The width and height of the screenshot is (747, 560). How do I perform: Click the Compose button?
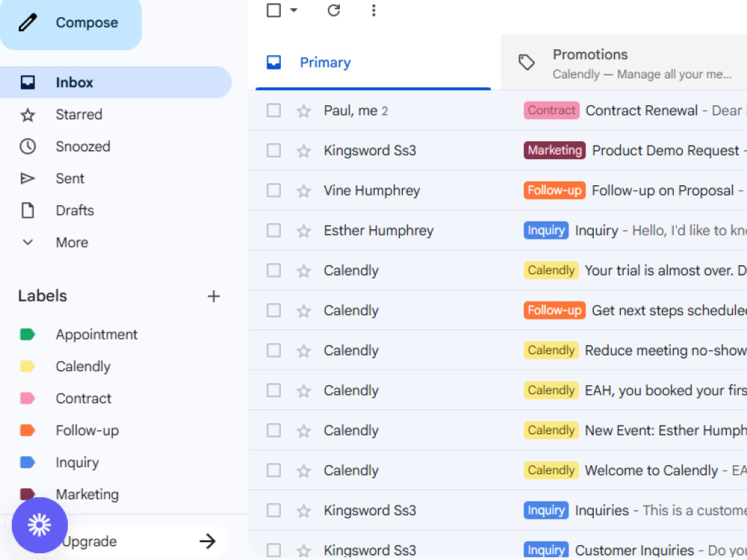(x=70, y=23)
